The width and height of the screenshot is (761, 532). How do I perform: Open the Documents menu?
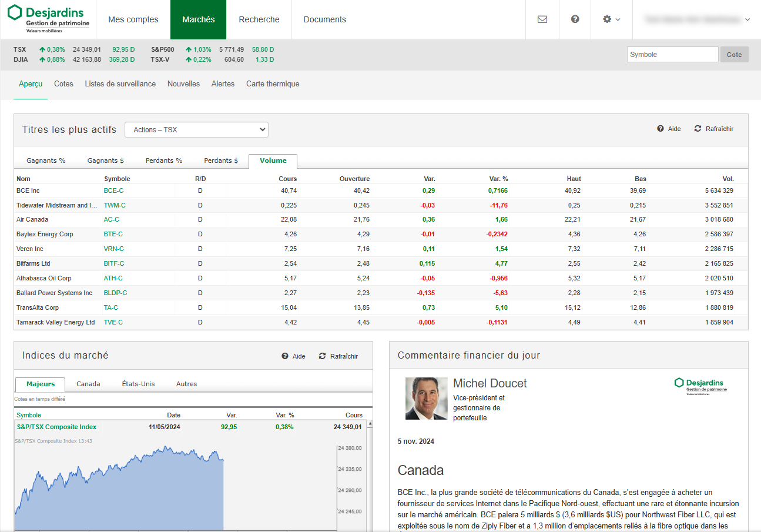(x=325, y=19)
